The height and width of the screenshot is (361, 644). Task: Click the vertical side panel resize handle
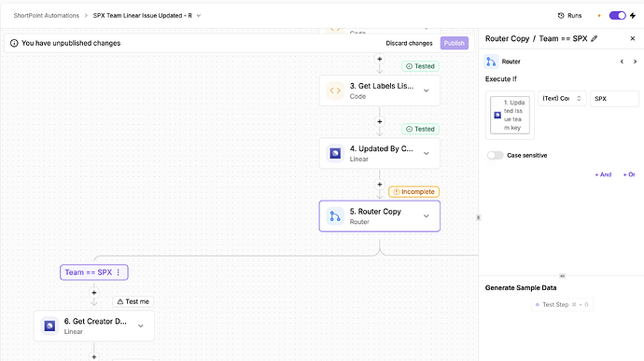click(x=478, y=217)
